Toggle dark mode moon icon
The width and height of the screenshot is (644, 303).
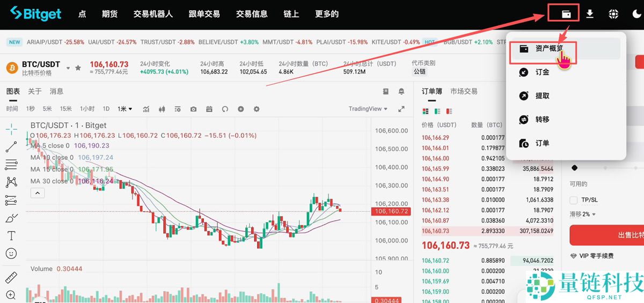pyautogui.click(x=636, y=14)
